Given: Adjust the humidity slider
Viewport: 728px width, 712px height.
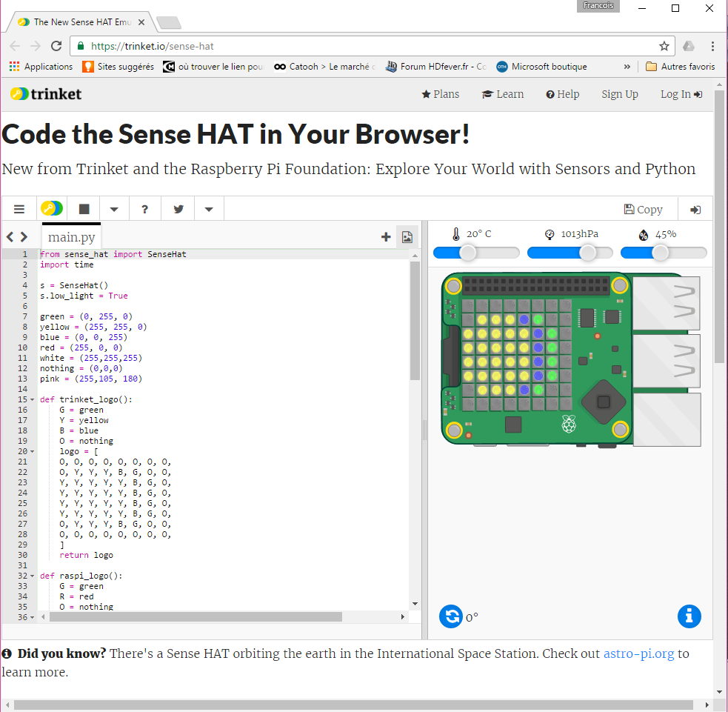Looking at the screenshot, I should (660, 253).
